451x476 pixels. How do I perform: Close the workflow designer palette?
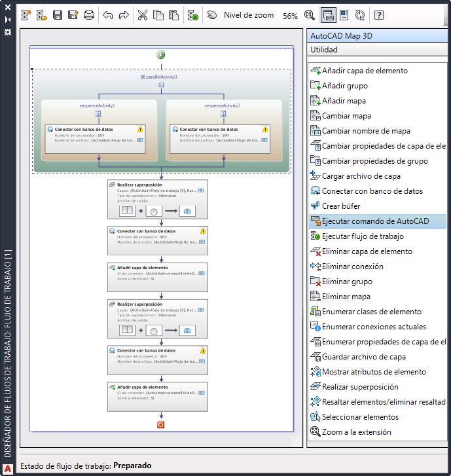pyautogui.click(x=8, y=7)
